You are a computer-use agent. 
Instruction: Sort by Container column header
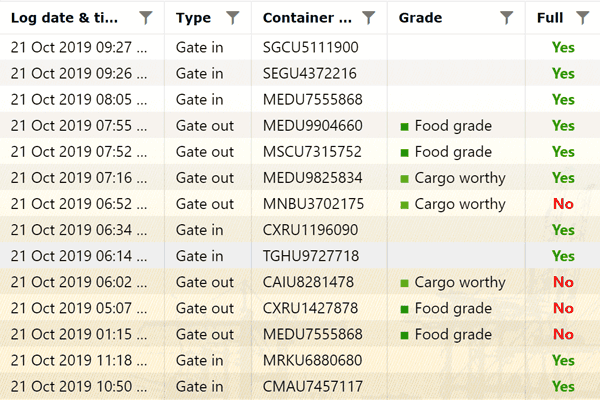click(306, 17)
